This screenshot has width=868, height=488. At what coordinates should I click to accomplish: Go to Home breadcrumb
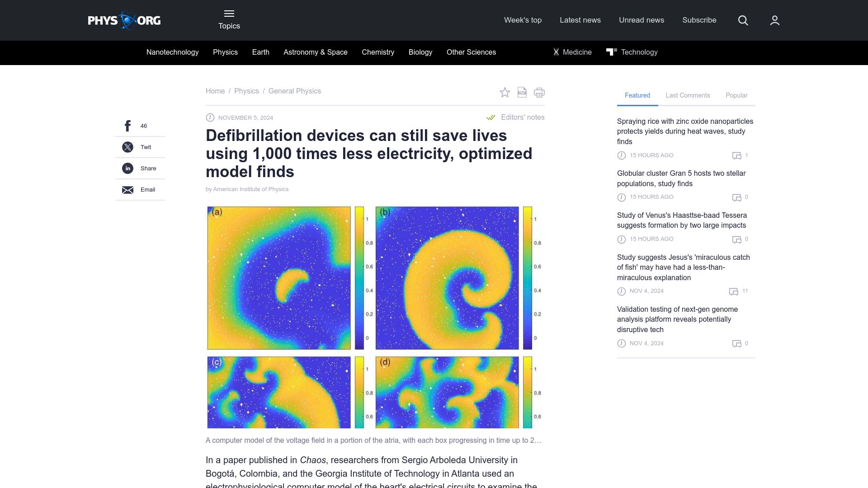pos(215,91)
